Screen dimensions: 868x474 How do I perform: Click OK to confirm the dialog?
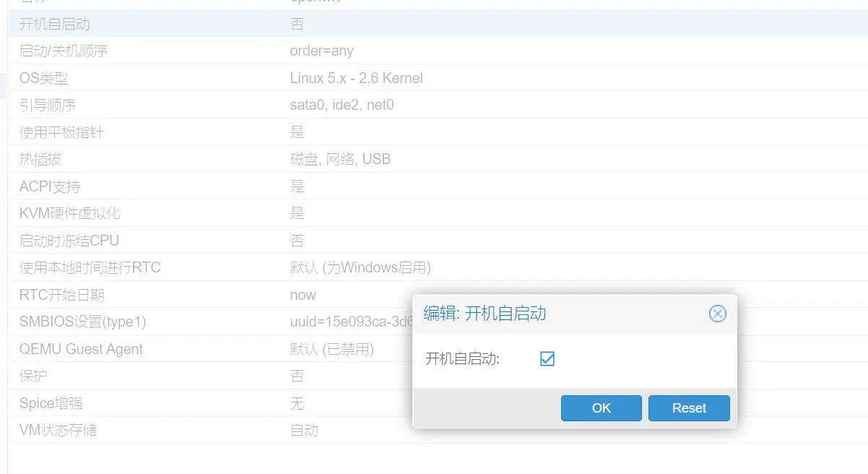click(x=601, y=408)
